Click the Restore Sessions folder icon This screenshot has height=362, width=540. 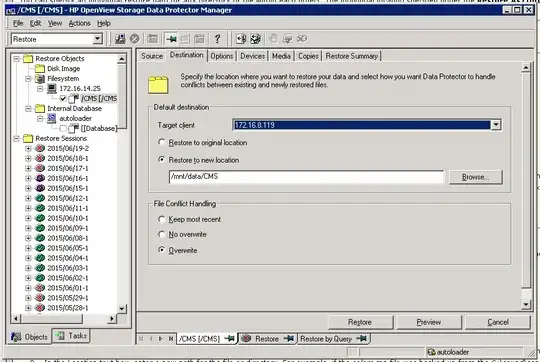pyautogui.click(x=28, y=138)
